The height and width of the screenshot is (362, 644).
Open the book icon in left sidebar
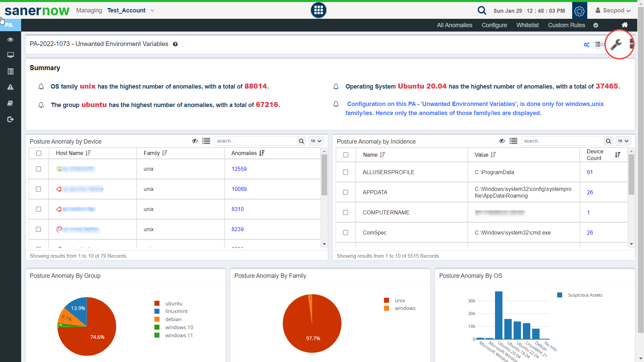[x=10, y=103]
